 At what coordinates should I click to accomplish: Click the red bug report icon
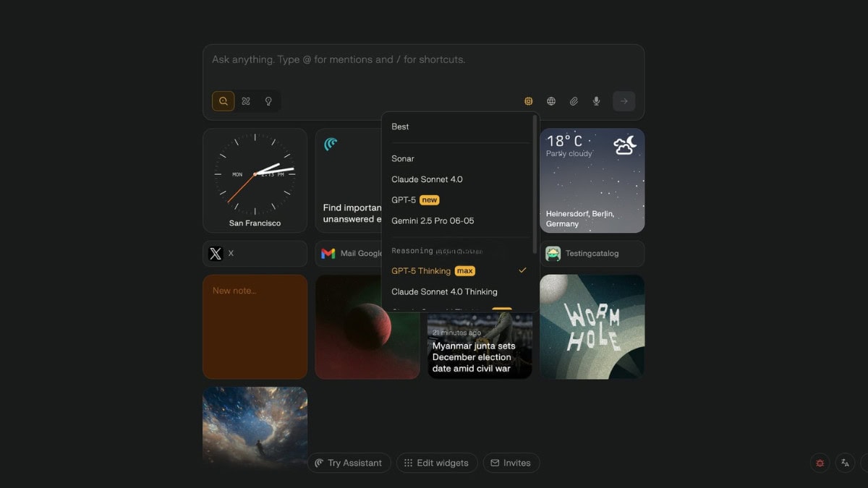820,463
